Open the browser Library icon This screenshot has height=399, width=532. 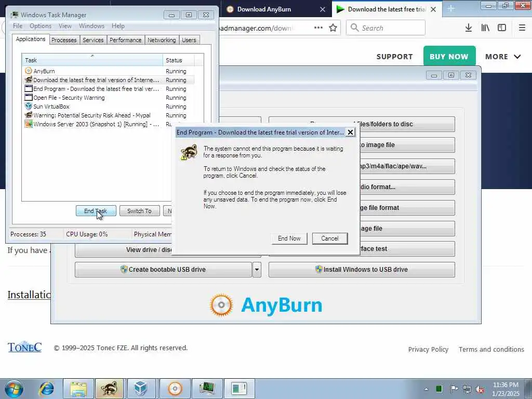[485, 28]
